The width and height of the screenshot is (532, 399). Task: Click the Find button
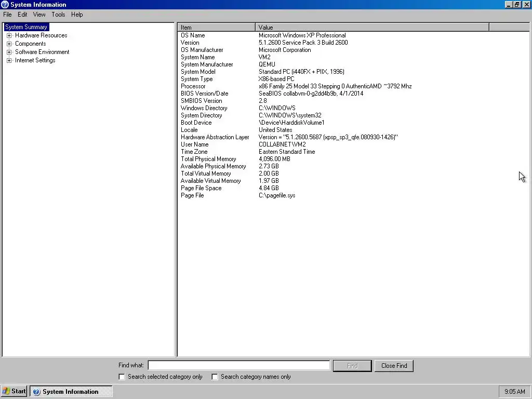pyautogui.click(x=352, y=366)
